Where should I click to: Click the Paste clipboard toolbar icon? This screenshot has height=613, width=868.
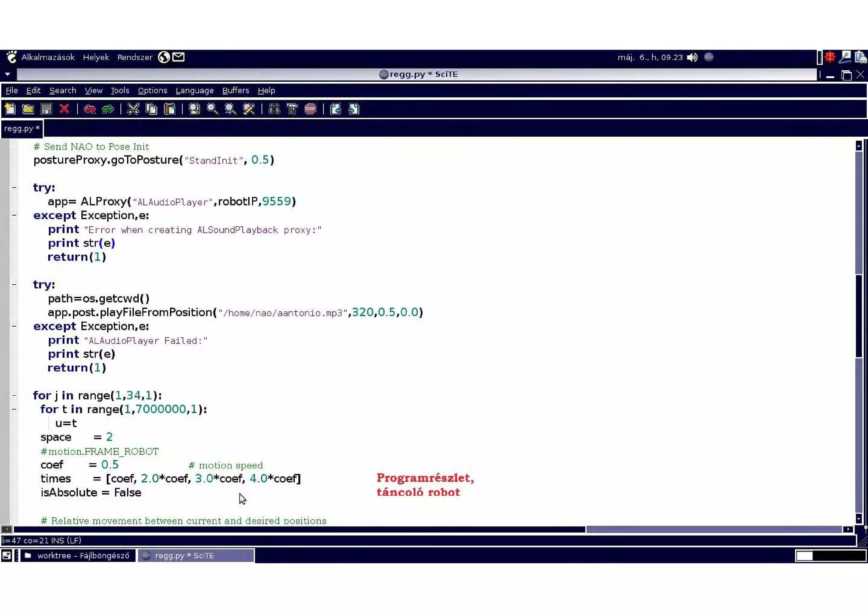tap(170, 109)
